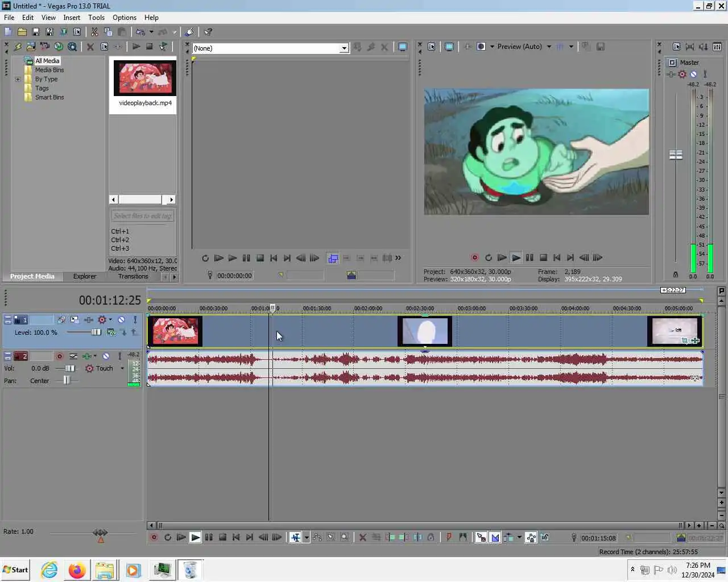This screenshot has height=582, width=728.
Task: Switch to the Explorer tab
Action: point(85,276)
